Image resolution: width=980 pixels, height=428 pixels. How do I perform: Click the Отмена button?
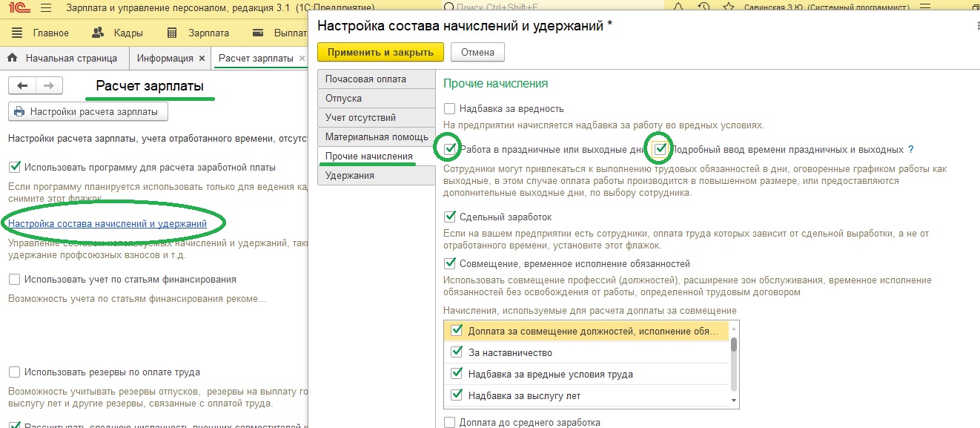point(477,53)
